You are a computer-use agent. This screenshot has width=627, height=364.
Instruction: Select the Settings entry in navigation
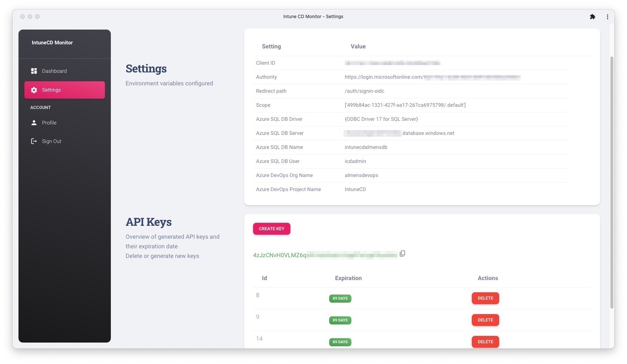click(52, 90)
